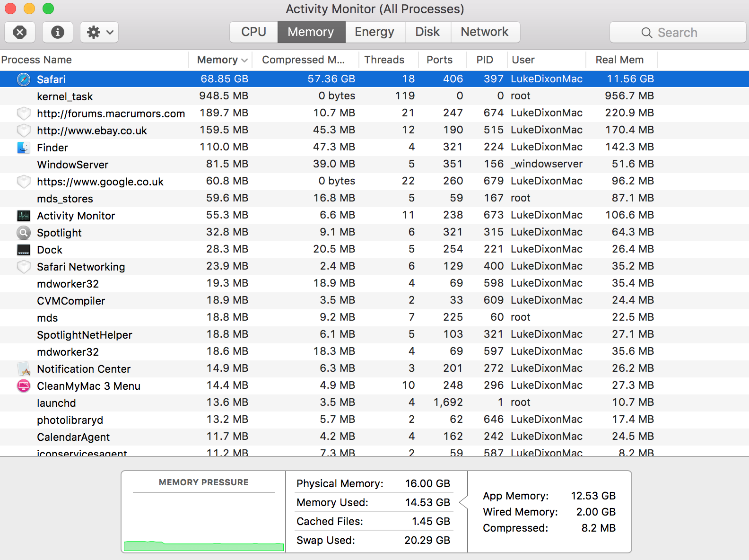Click the Spotlight magnifier icon
Screen dimensions: 749x560
click(24, 233)
